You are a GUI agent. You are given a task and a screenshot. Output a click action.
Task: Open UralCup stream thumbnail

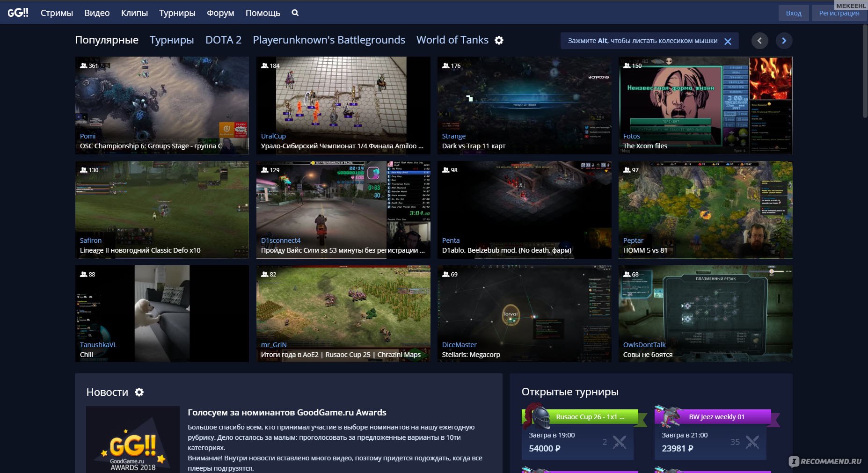point(343,105)
